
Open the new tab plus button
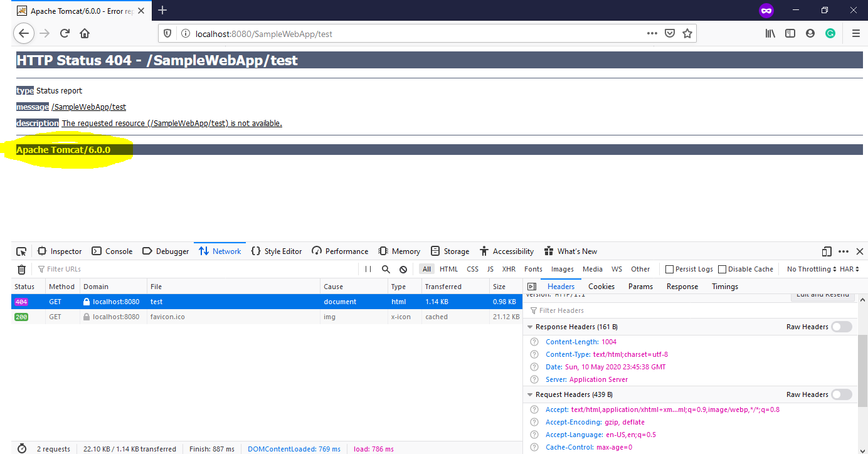(162, 10)
